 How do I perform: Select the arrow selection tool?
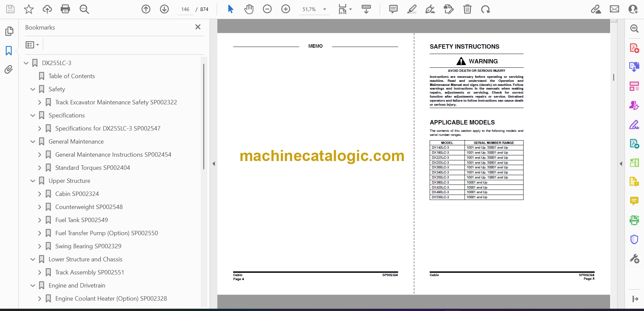230,9
